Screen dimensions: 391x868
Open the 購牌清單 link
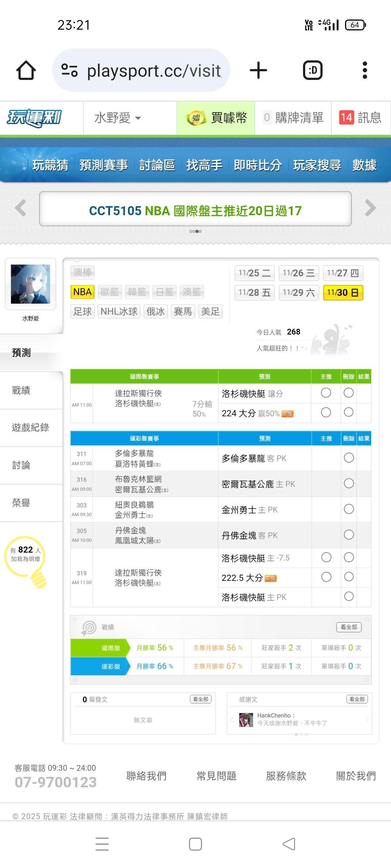[x=293, y=118]
